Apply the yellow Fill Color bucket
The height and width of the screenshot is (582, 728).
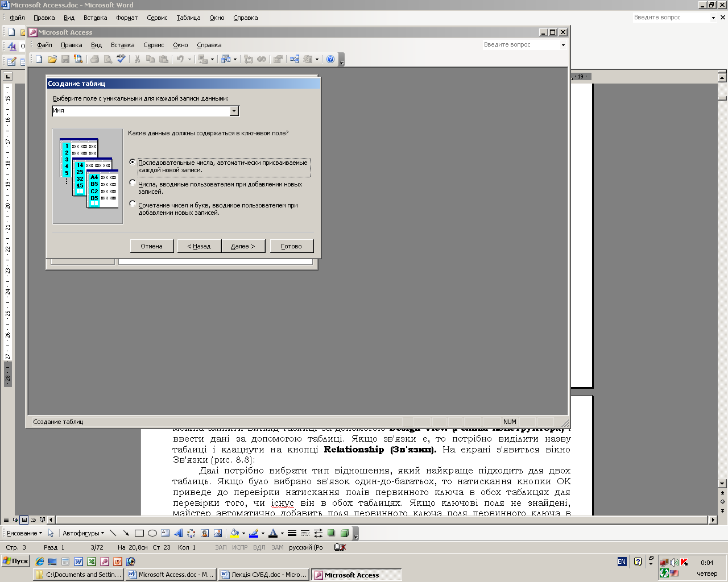234,533
